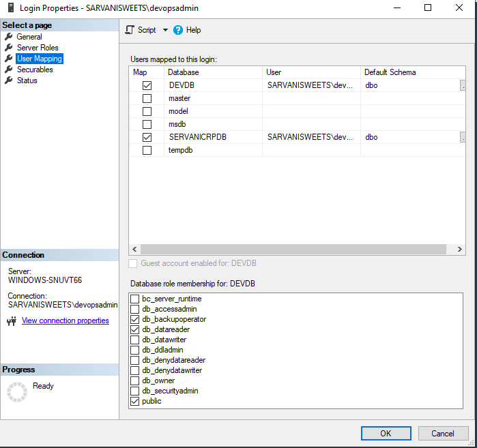Open the General page
Image resolution: width=477 pixels, height=448 pixels.
[x=29, y=37]
